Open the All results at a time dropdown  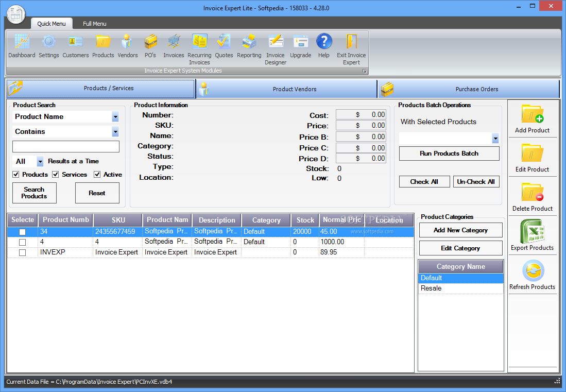pyautogui.click(x=40, y=161)
